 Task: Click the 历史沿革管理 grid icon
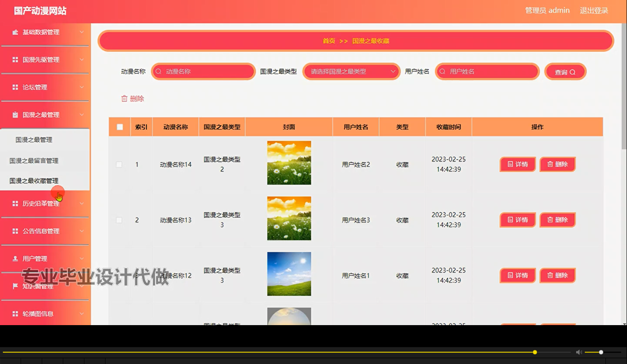(x=15, y=204)
